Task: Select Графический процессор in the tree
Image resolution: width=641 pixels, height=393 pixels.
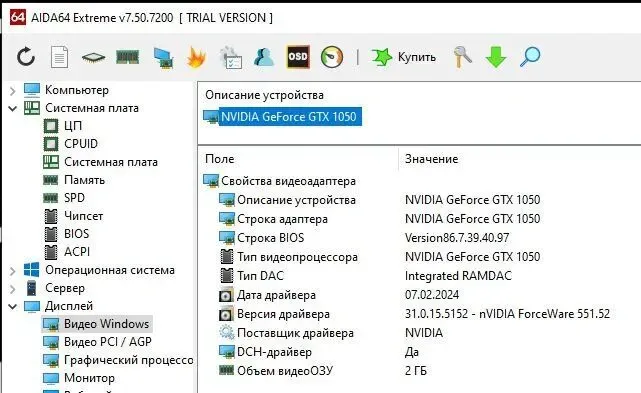Action: pos(128,360)
